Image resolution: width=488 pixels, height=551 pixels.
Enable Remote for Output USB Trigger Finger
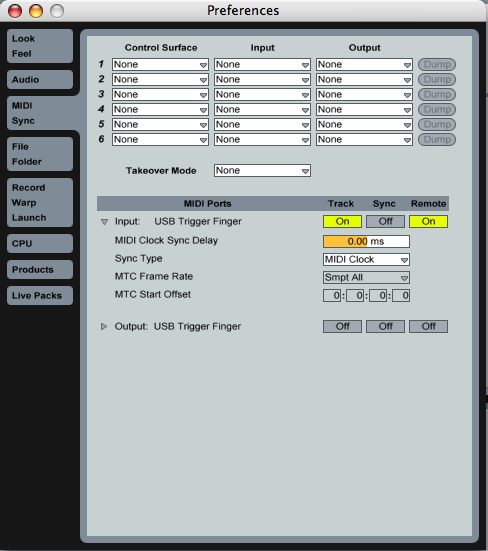click(428, 326)
